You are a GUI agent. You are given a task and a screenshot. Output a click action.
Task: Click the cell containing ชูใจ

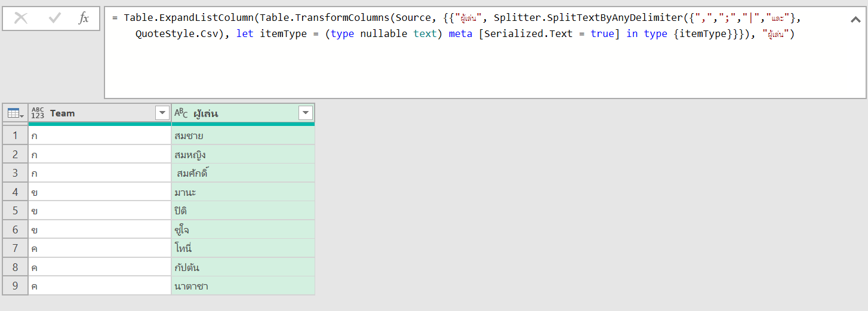[x=243, y=230]
